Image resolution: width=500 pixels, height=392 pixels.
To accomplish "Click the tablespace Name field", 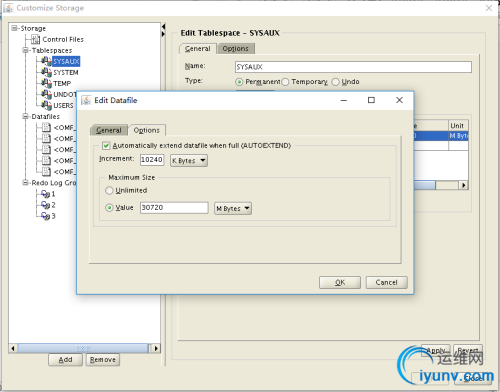I will pos(353,67).
